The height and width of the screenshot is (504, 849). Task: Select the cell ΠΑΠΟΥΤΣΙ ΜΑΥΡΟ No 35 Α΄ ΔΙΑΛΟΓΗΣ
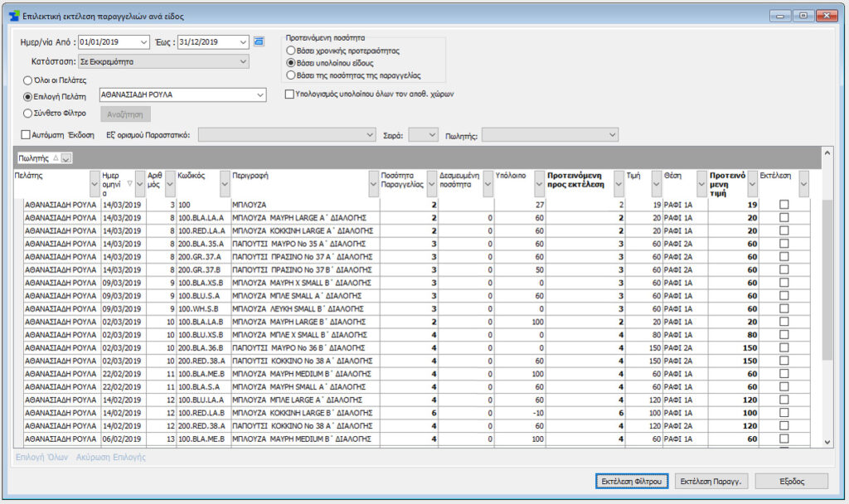click(305, 244)
